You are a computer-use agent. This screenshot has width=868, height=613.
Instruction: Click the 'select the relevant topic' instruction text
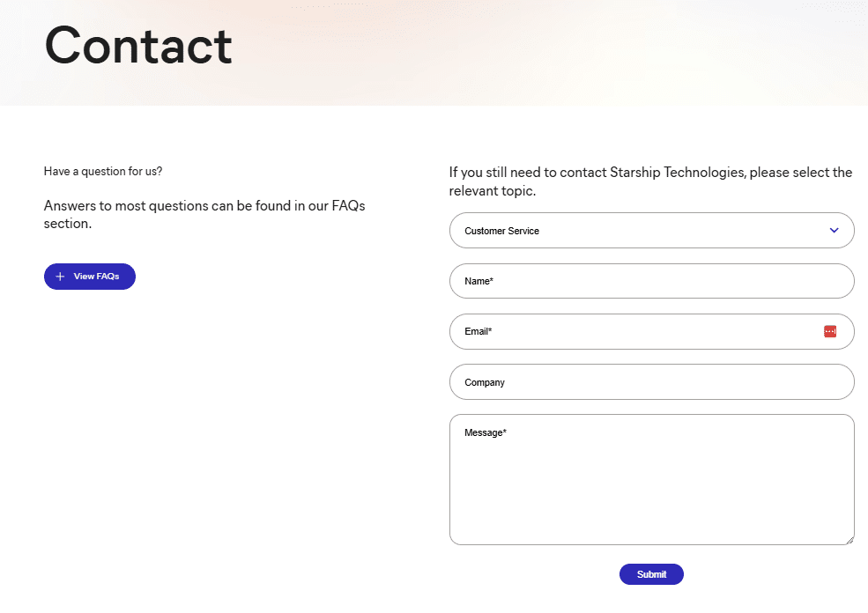[650, 181]
